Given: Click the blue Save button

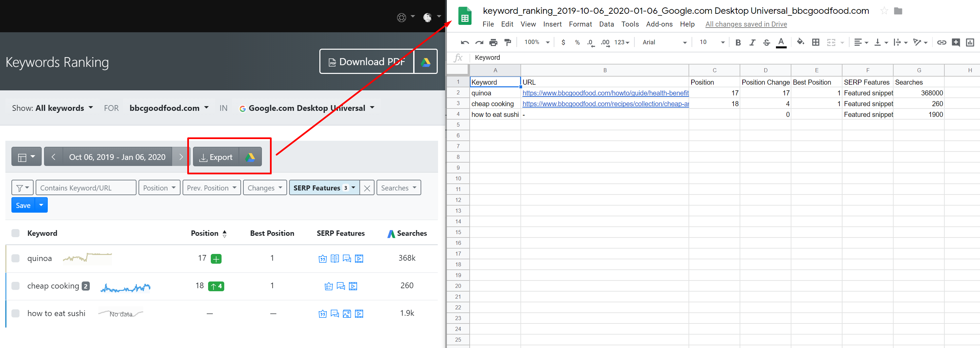Looking at the screenshot, I should (x=23, y=205).
